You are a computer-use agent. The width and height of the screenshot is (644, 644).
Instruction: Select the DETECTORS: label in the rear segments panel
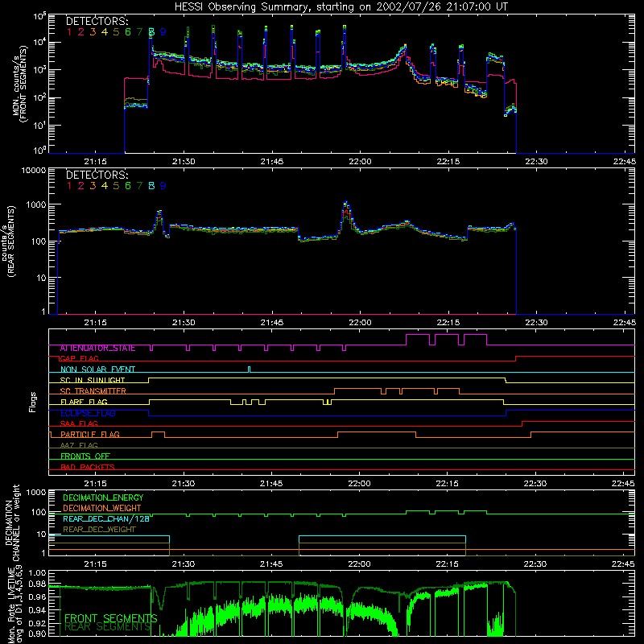click(x=97, y=175)
